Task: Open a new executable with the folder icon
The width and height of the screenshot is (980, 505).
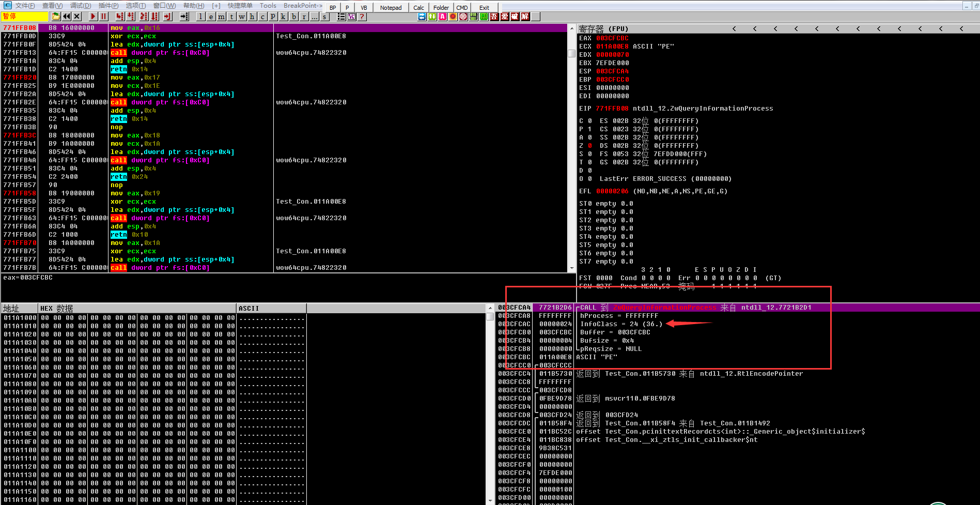Action: 56,17
